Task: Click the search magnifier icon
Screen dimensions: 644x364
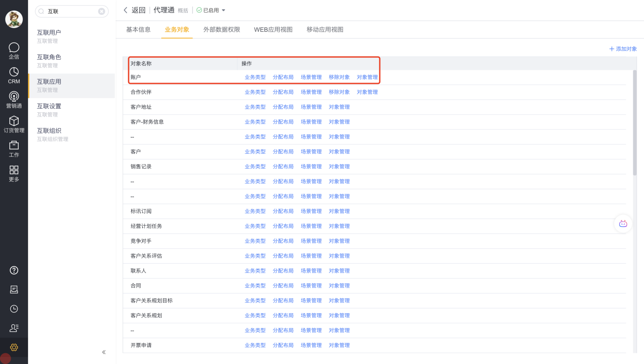Action: tap(41, 11)
